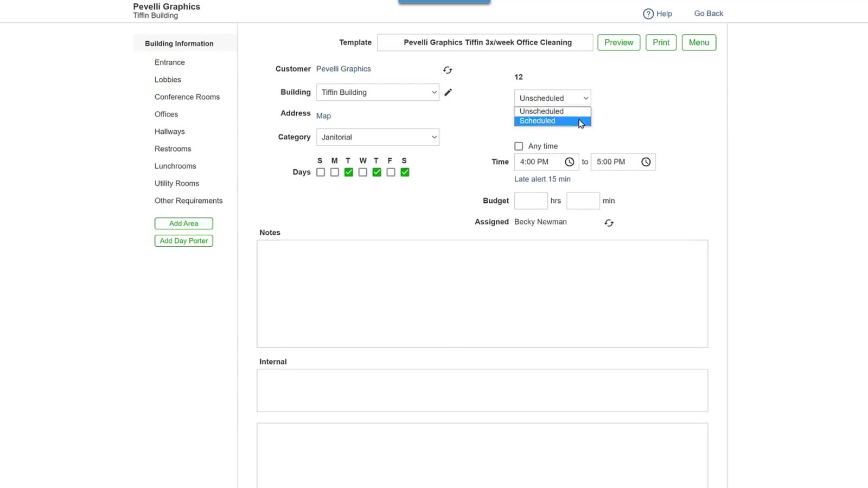Click the refresh icon next to Customer
The width and height of the screenshot is (868, 488).
[x=448, y=70]
